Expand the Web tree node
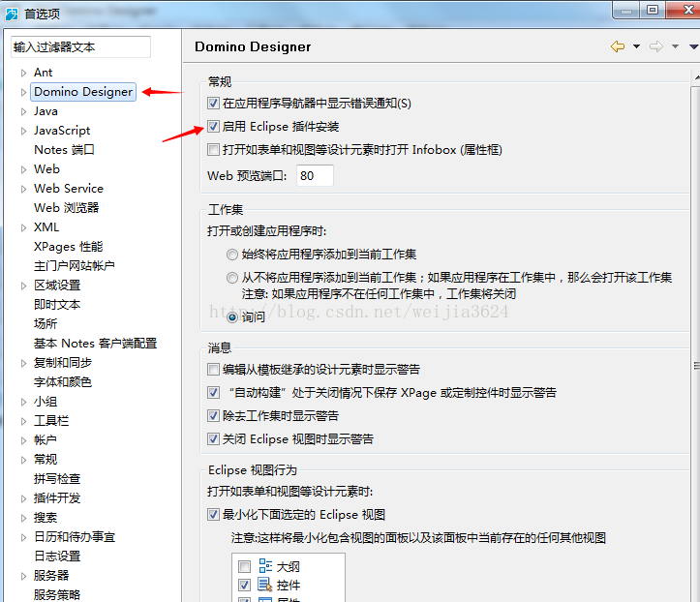The height and width of the screenshot is (602, 700). coord(23,169)
